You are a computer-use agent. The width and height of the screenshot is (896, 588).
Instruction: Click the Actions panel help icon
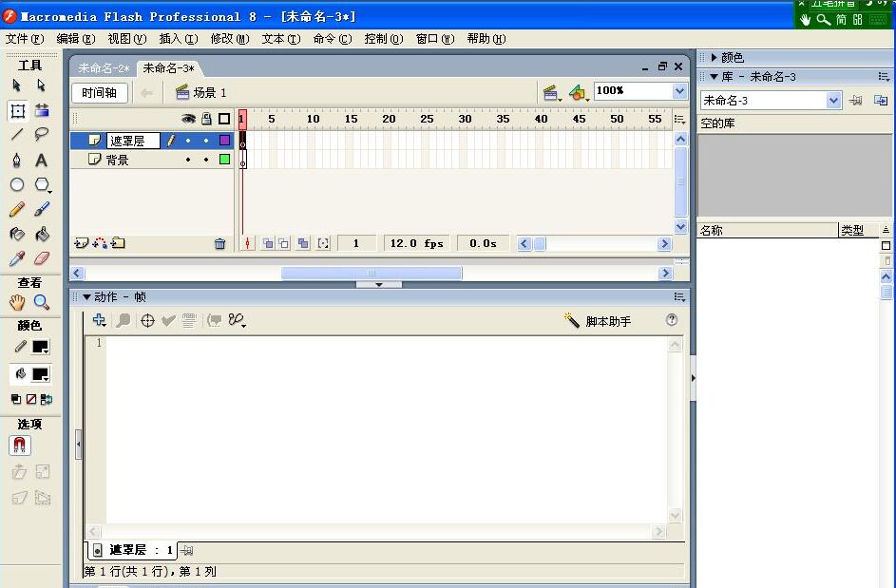672,320
